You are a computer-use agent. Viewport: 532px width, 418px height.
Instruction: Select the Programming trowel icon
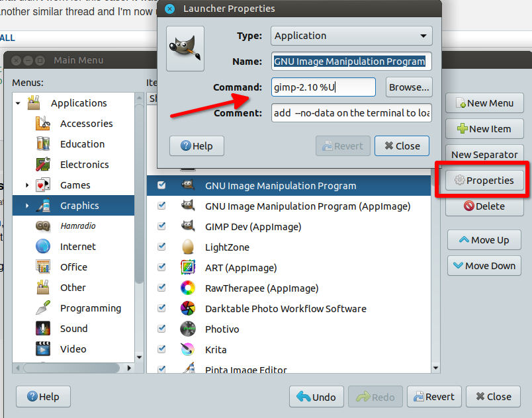coord(43,308)
